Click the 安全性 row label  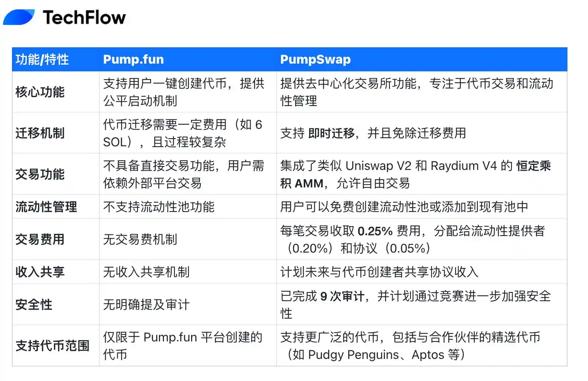[34, 305]
